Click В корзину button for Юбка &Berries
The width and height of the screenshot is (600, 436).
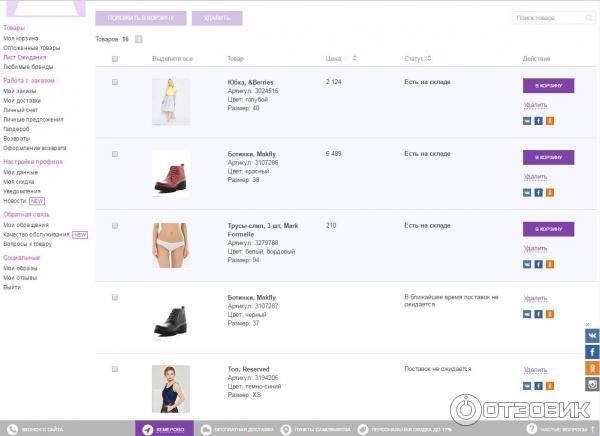(548, 86)
